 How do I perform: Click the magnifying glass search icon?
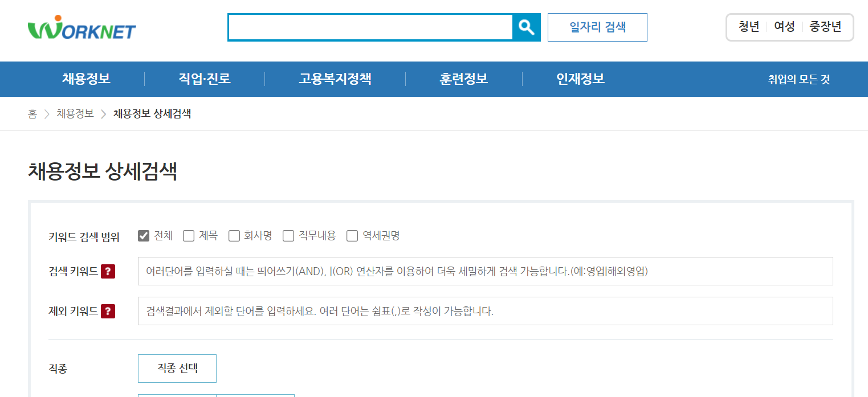[x=527, y=27]
